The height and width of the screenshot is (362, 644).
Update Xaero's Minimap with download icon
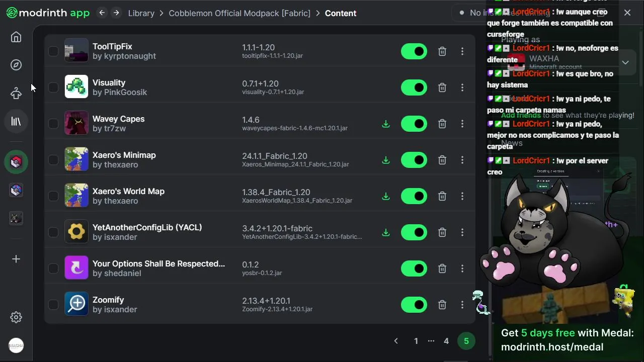pos(386,160)
